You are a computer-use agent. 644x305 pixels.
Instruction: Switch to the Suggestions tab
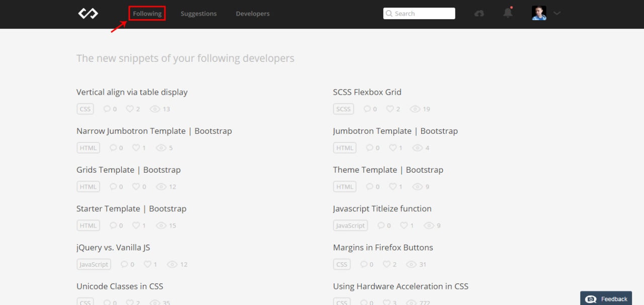pos(199,14)
